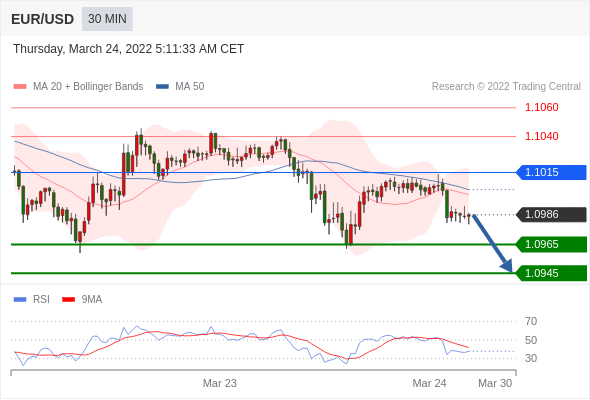This screenshot has width=590, height=400.
Task: Click the MA 50 legend label
Action: coord(190,87)
